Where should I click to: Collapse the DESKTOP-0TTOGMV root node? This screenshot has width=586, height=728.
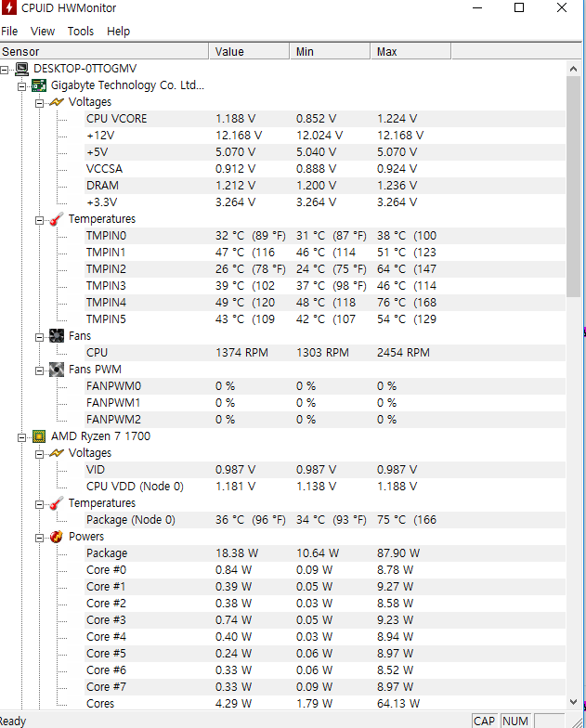point(4,70)
